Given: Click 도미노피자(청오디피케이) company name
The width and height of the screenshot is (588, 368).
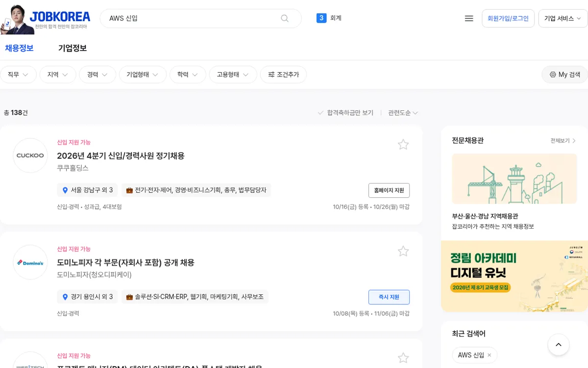Looking at the screenshot, I should pos(94,275).
